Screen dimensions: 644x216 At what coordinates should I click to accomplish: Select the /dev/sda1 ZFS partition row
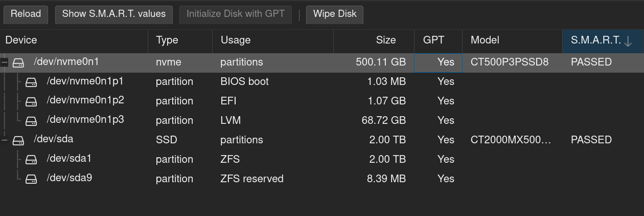pos(322,159)
